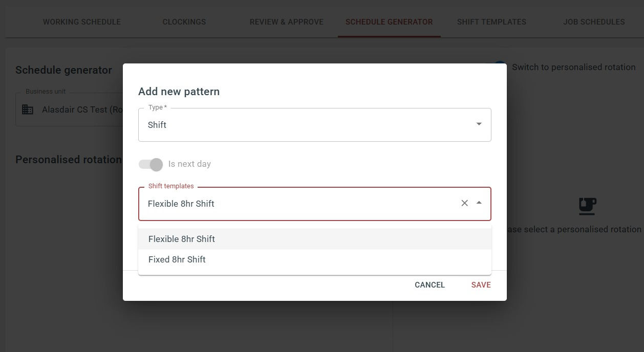Viewport: 644px width, 352px height.
Task: Choose 'Fixed 8hr Shift' option
Action: [177, 259]
